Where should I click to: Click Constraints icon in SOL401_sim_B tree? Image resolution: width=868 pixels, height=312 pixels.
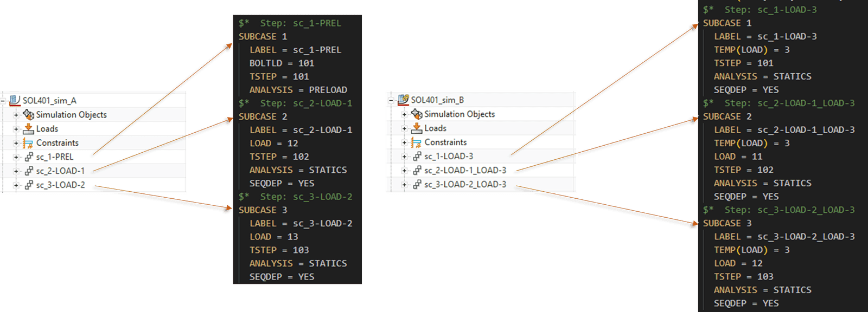click(x=417, y=142)
